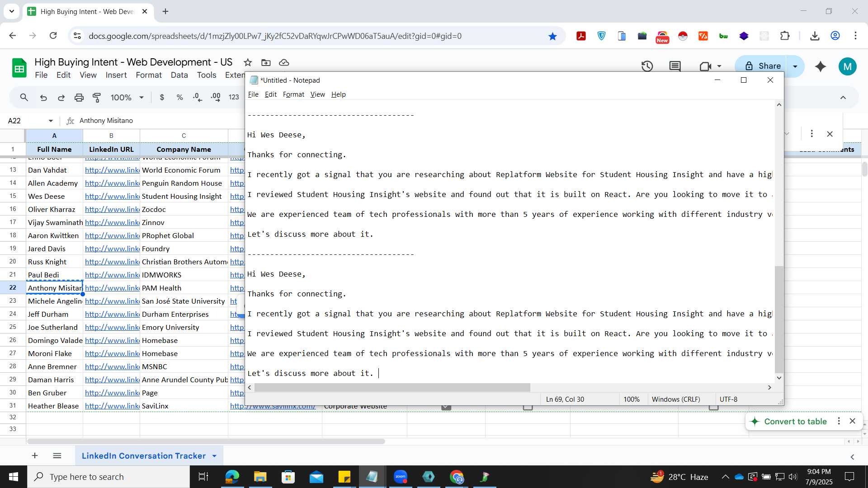This screenshot has height=488, width=868.
Task: Open the Adobe Acrobat extension
Action: [x=581, y=36]
